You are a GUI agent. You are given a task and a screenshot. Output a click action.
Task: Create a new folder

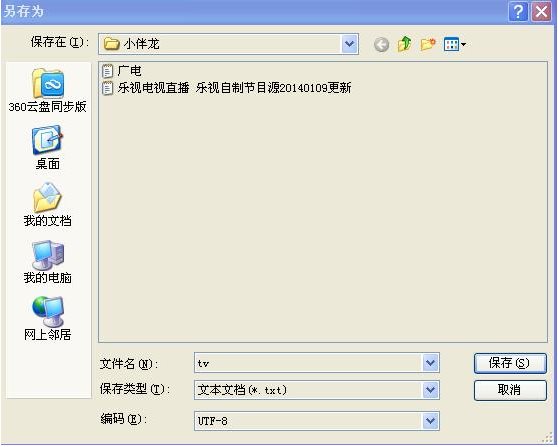428,44
